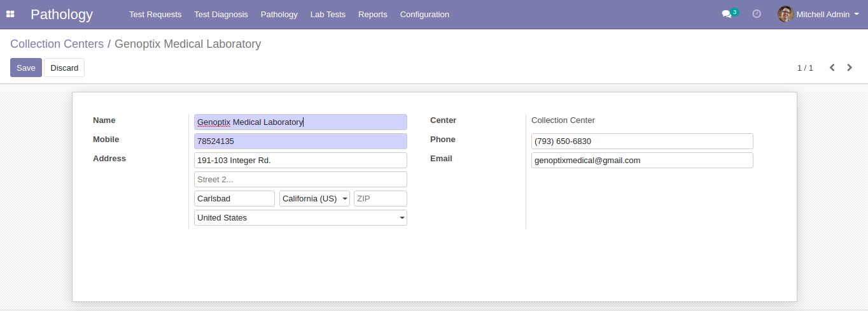Viewport: 868px width, 311px height.
Task: Open the activities clock icon
Action: (757, 14)
